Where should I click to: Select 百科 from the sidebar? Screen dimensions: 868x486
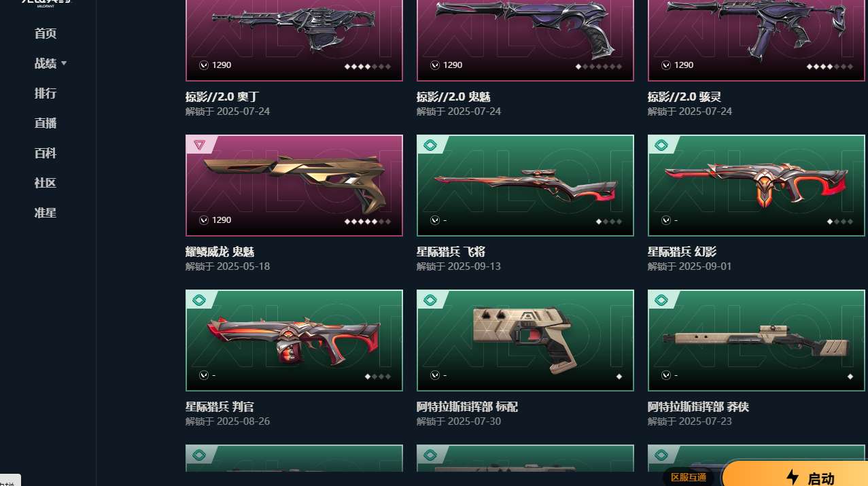[x=46, y=153]
